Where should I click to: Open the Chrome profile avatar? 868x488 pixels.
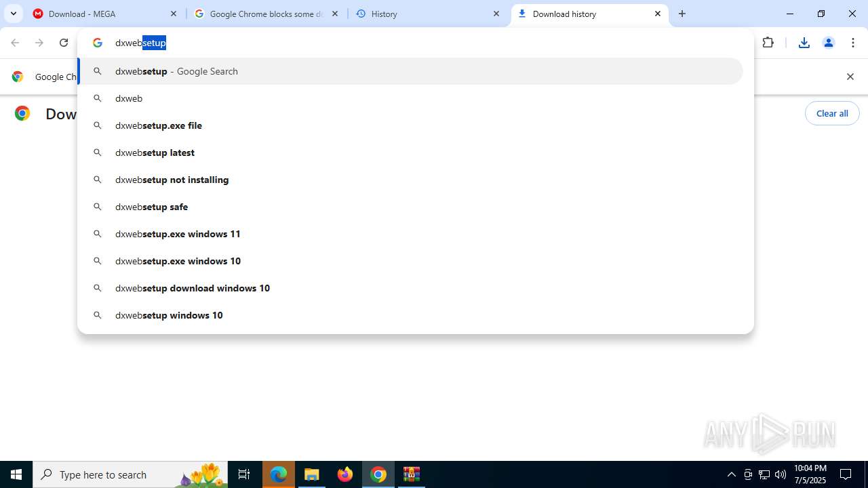point(829,43)
